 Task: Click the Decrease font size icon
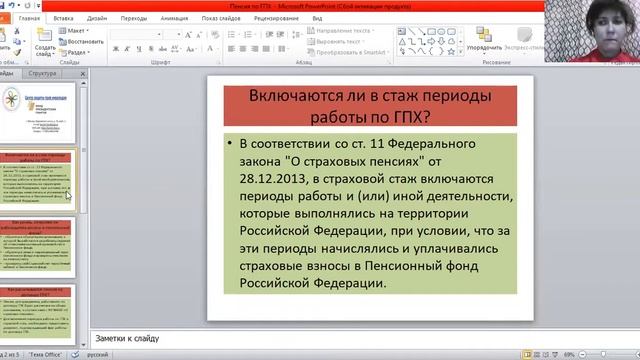click(x=199, y=35)
